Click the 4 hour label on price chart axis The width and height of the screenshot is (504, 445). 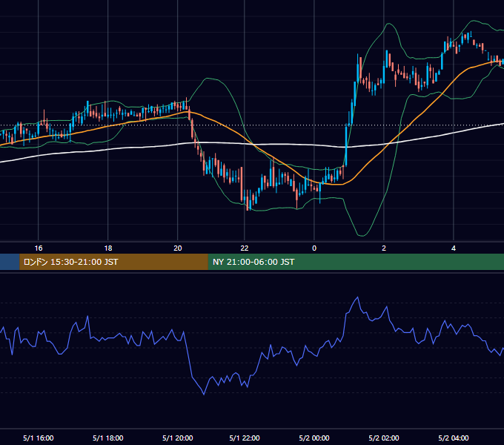pos(454,248)
